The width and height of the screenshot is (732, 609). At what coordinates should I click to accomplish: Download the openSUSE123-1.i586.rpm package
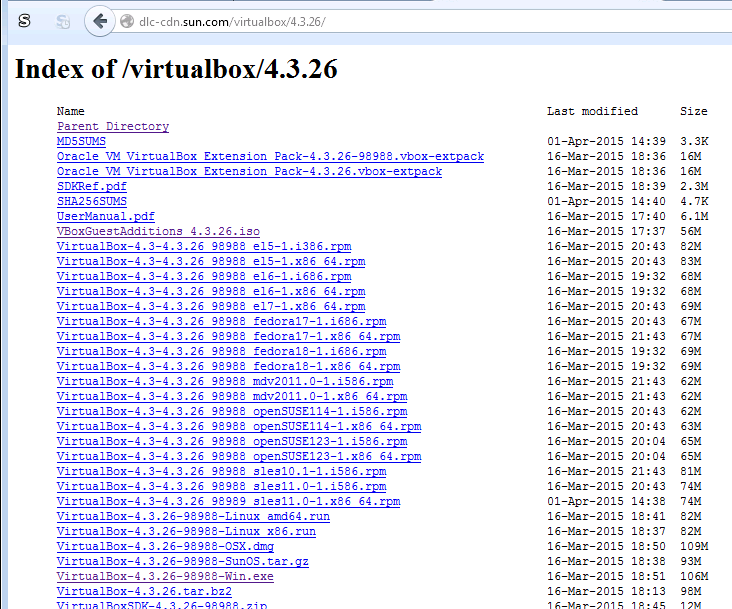232,441
